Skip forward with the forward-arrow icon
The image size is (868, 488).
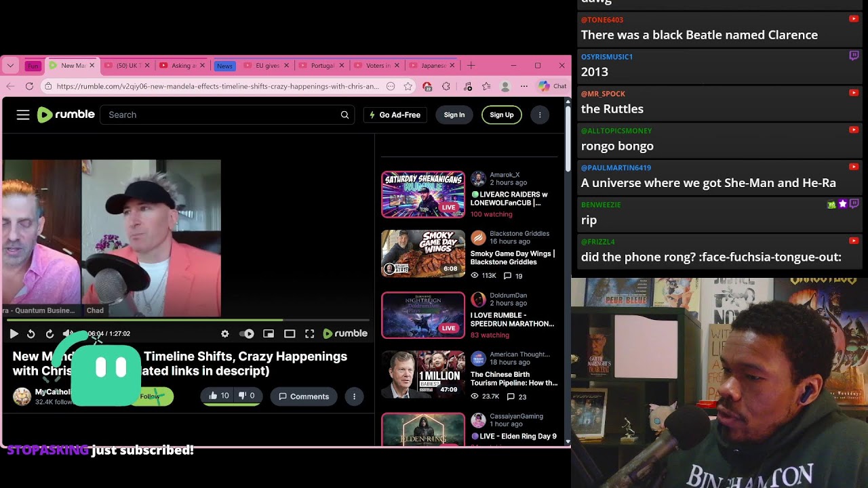point(50,333)
